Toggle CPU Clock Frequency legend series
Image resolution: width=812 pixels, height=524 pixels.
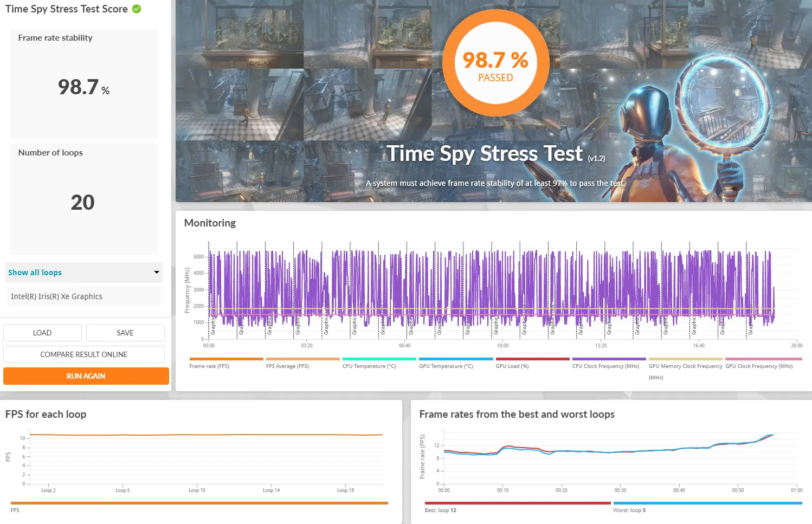(x=609, y=363)
